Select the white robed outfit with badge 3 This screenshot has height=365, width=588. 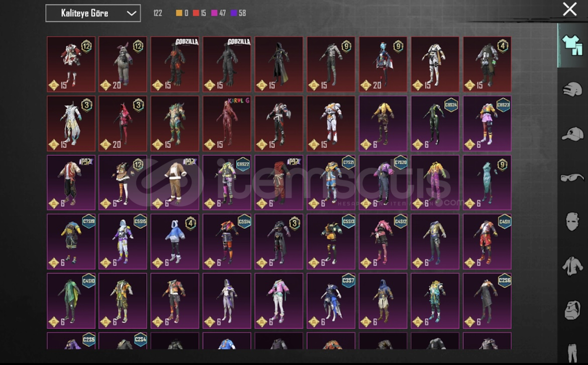point(71,123)
